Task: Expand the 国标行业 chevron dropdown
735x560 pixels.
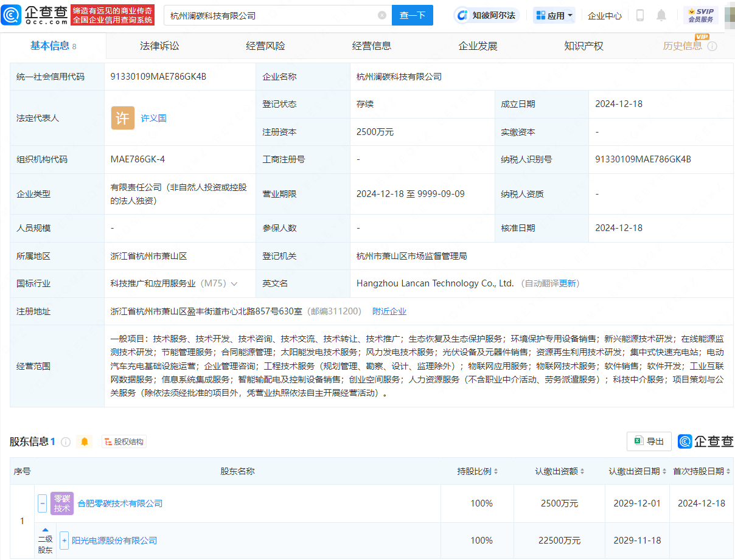Action: pyautogui.click(x=234, y=284)
